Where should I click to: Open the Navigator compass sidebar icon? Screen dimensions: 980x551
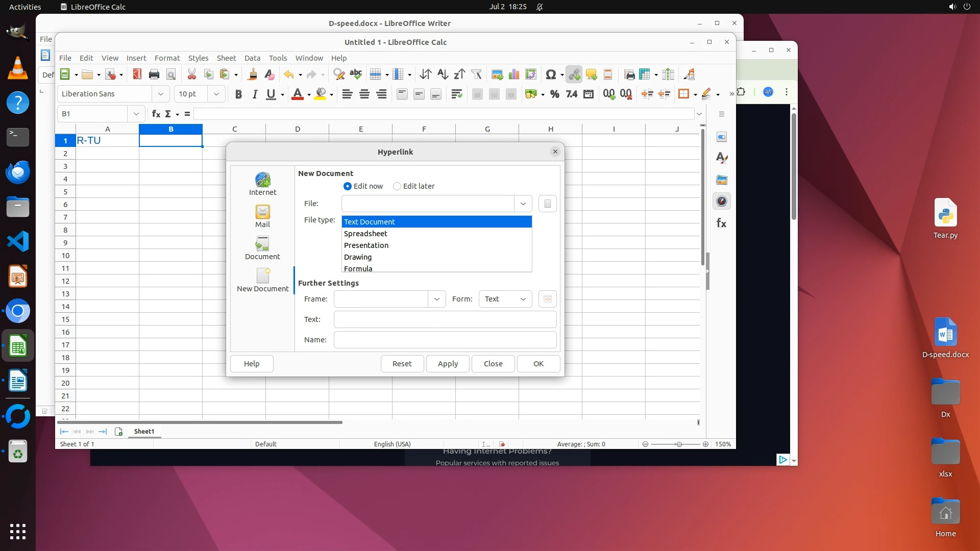point(721,201)
